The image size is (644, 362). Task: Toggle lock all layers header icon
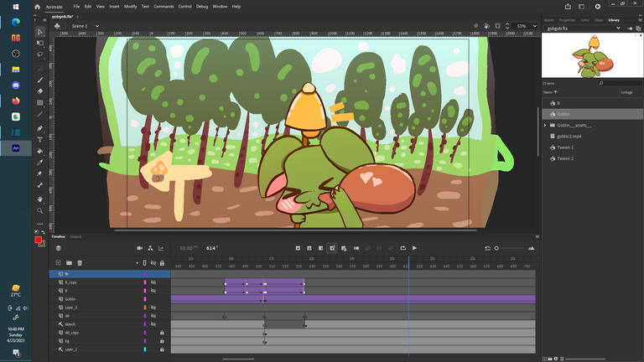pyautogui.click(x=162, y=262)
